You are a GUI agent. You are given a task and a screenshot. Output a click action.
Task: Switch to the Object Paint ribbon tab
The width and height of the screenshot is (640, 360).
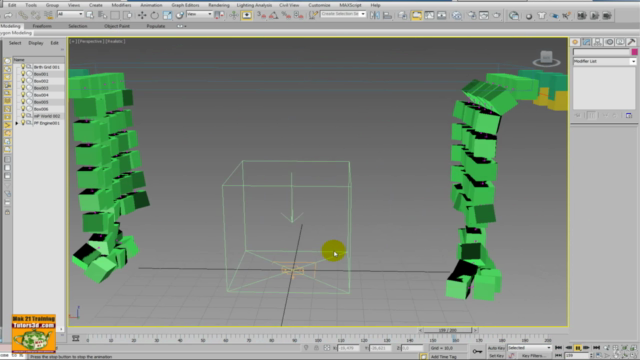[117, 26]
